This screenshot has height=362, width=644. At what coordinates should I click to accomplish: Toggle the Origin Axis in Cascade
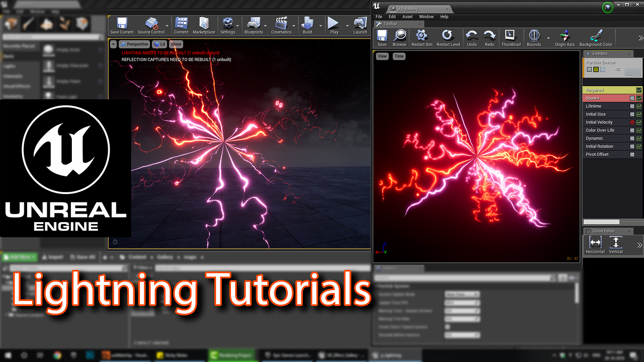(x=565, y=38)
